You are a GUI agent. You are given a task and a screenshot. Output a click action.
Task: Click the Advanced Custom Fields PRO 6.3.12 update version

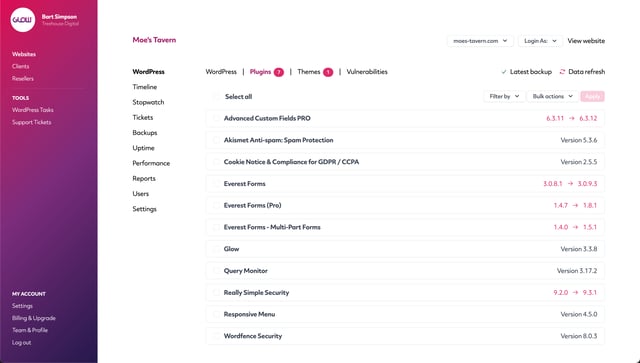click(x=588, y=118)
